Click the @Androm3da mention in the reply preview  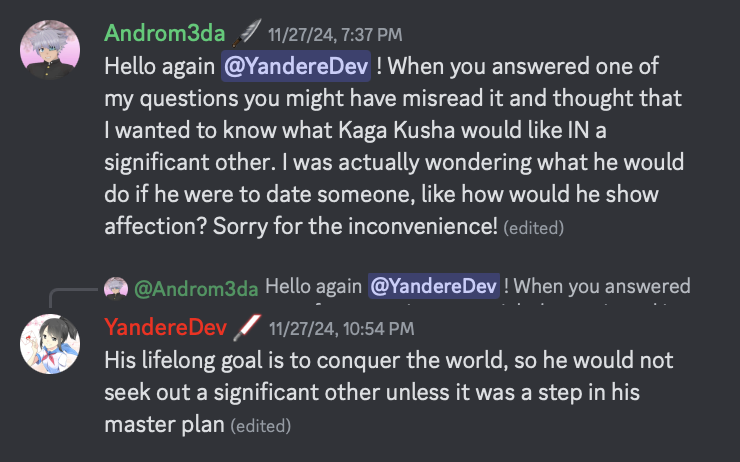pyautogui.click(x=196, y=288)
